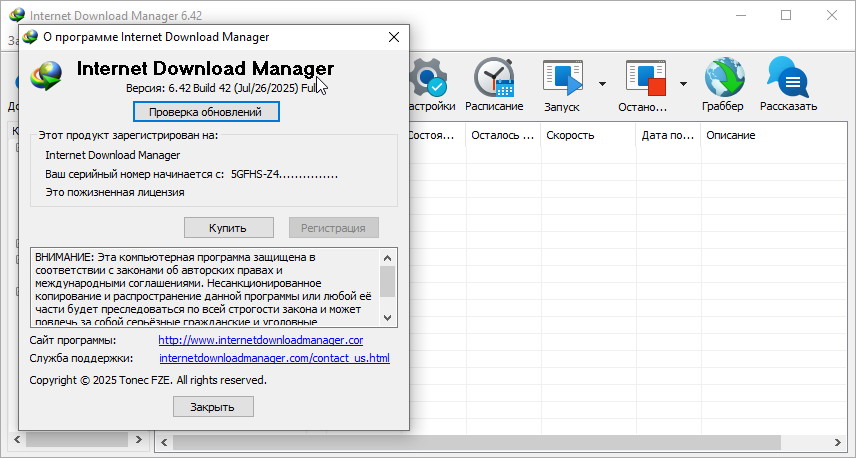Expand the Запуск dropdown arrow
The width and height of the screenshot is (856, 458).
[x=602, y=84]
